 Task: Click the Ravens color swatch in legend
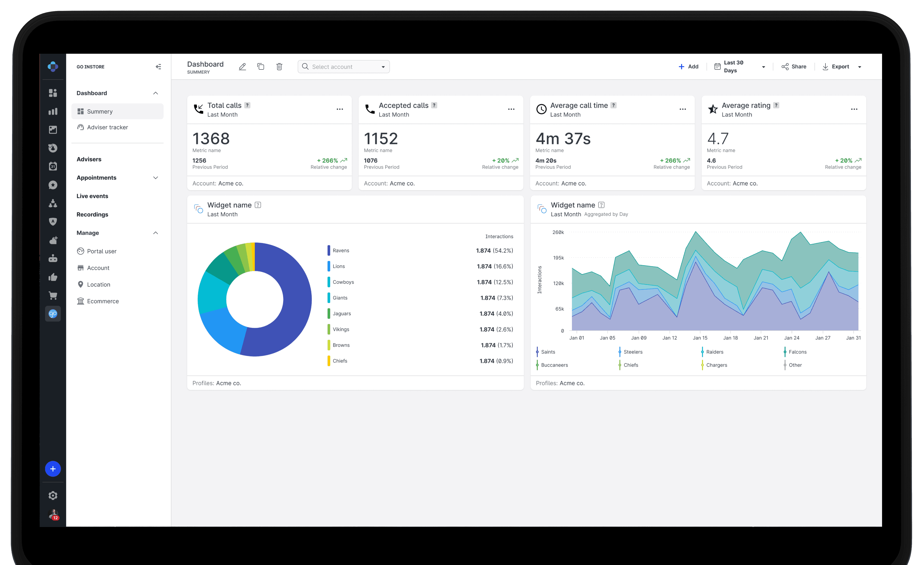tap(329, 251)
